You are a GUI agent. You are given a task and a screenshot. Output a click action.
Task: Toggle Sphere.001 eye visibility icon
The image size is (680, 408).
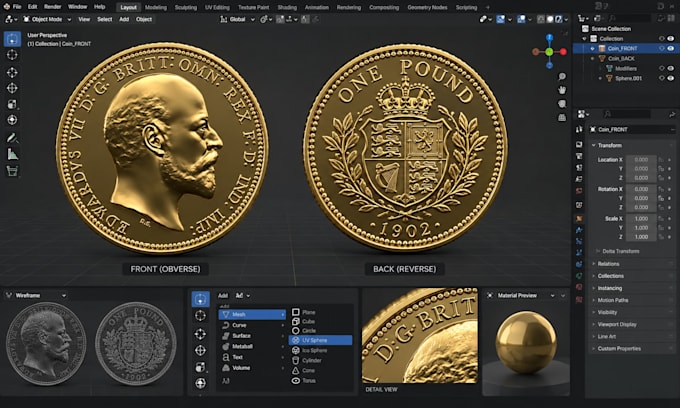671,78
